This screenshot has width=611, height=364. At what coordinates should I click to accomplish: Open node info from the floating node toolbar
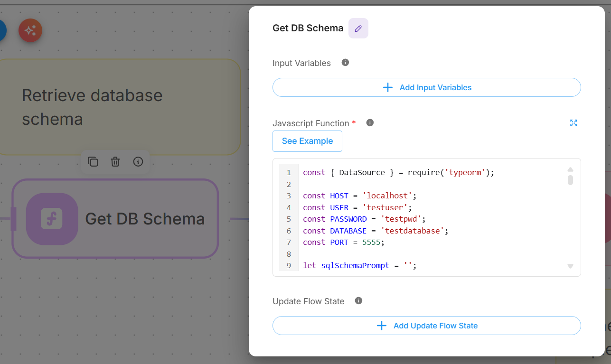click(138, 162)
